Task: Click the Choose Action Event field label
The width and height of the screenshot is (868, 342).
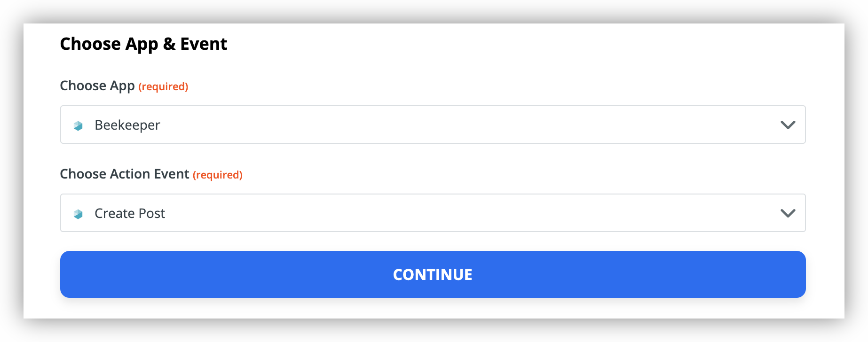Action: [x=125, y=174]
